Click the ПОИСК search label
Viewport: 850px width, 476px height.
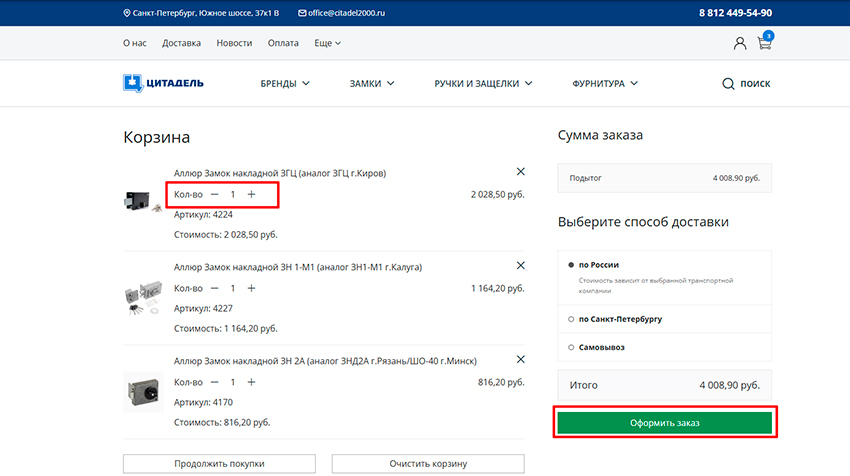(755, 83)
